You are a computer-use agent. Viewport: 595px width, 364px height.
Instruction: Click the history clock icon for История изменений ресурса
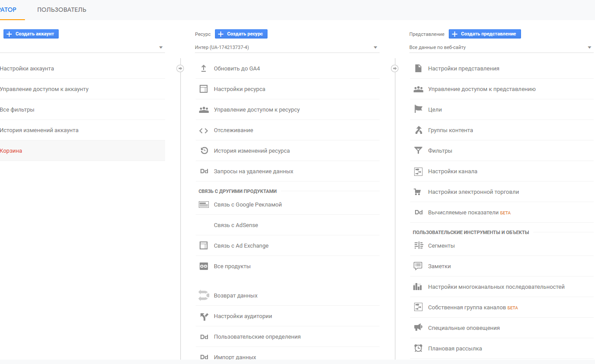[x=204, y=151]
